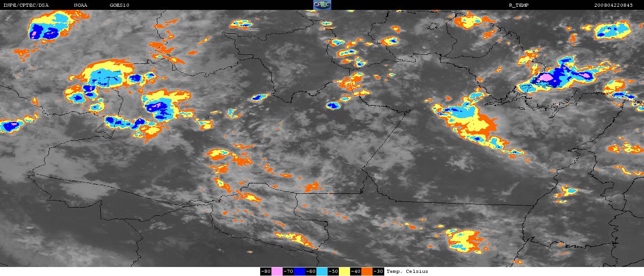
Task: Pick the orange legend color swatch
Action: [367, 272]
